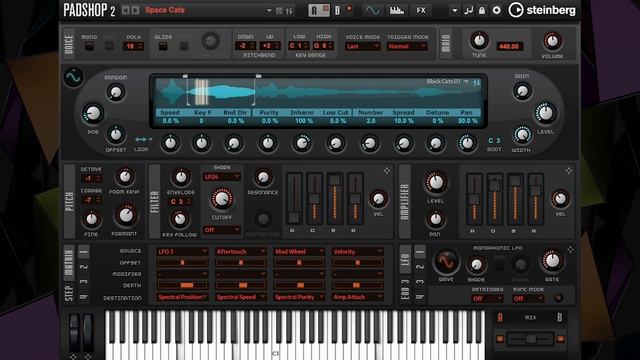Click the Purity value 0.0 %
640x360 pixels.
(x=269, y=121)
